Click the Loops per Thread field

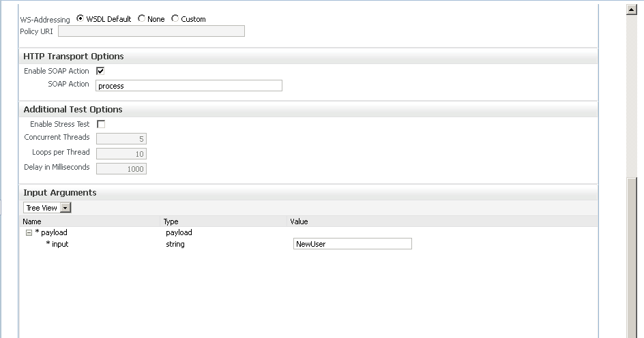(121, 153)
